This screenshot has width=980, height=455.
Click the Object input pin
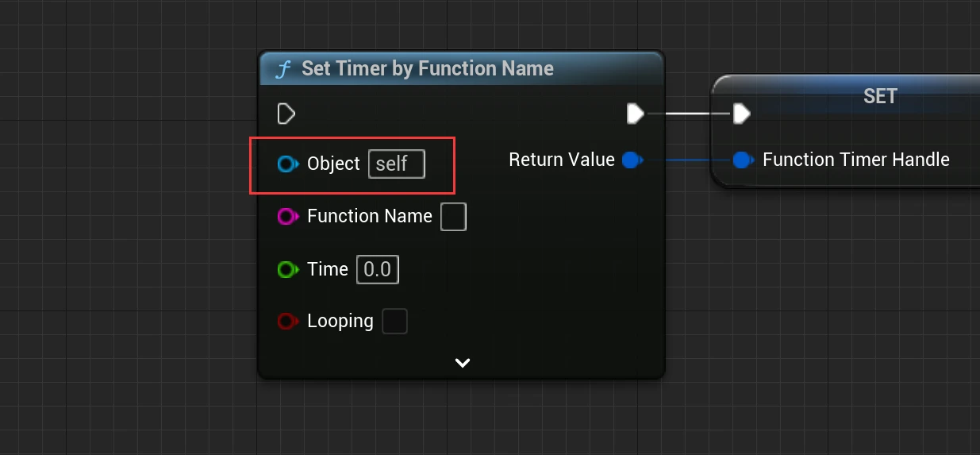click(x=287, y=164)
